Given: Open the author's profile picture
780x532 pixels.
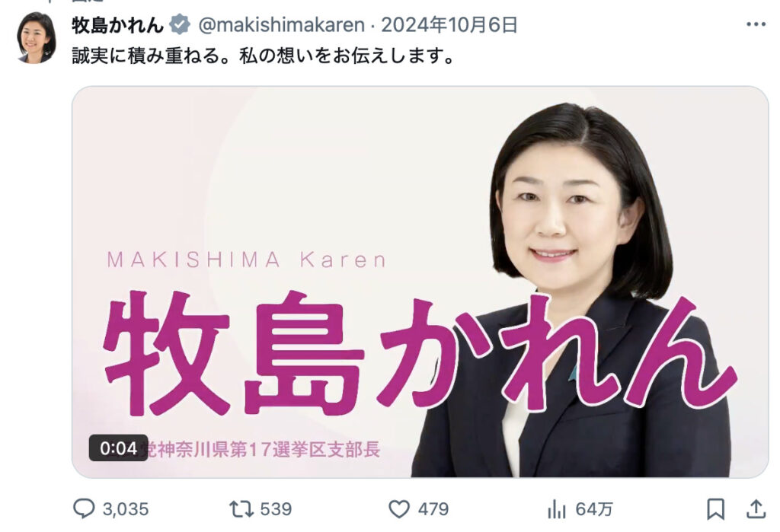Looking at the screenshot, I should (37, 38).
